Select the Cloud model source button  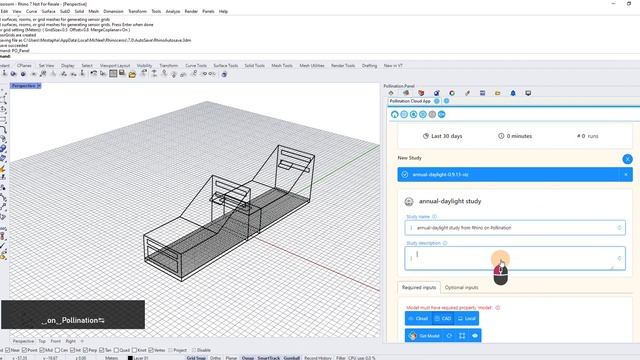pyautogui.click(x=418, y=318)
